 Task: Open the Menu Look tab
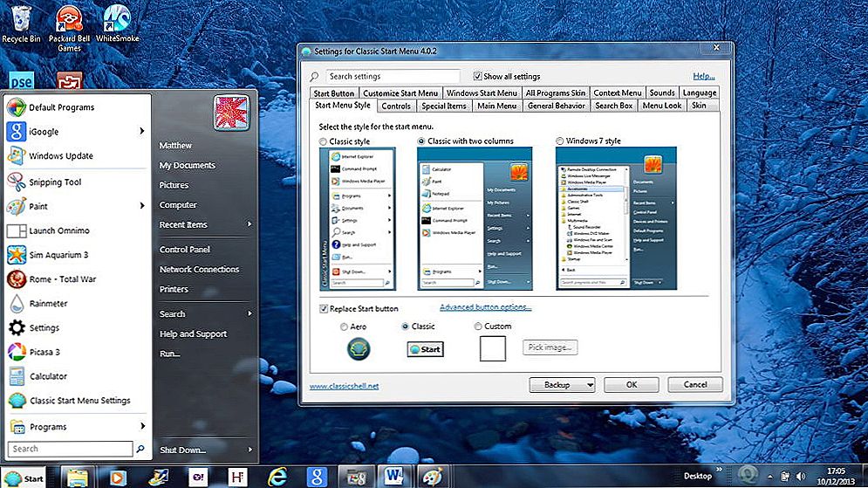661,106
